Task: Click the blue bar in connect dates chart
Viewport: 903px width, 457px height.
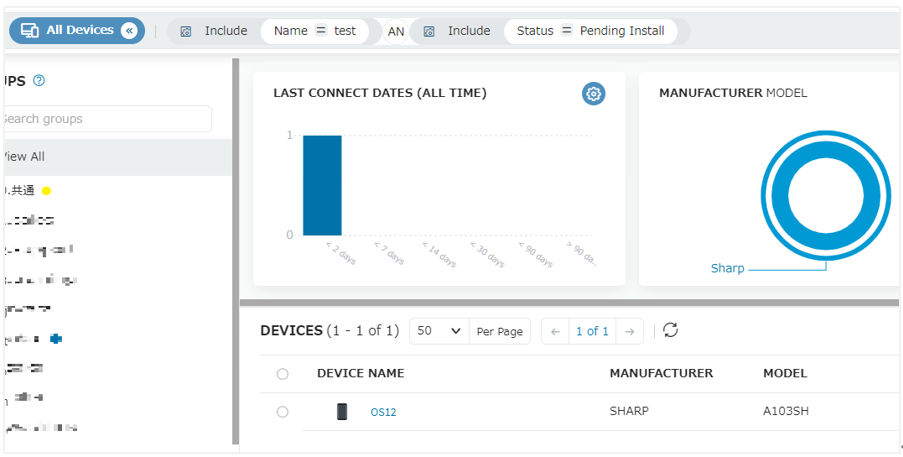Action: pos(322,185)
